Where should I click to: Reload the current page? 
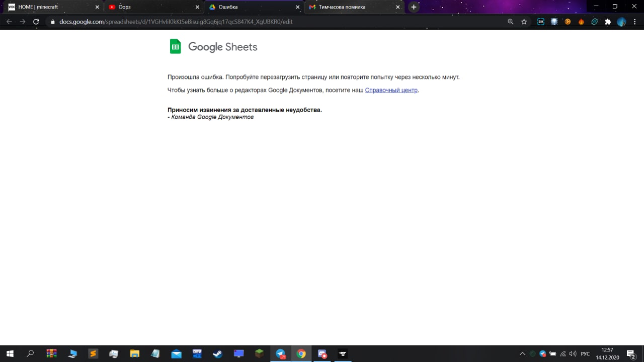[x=36, y=22]
